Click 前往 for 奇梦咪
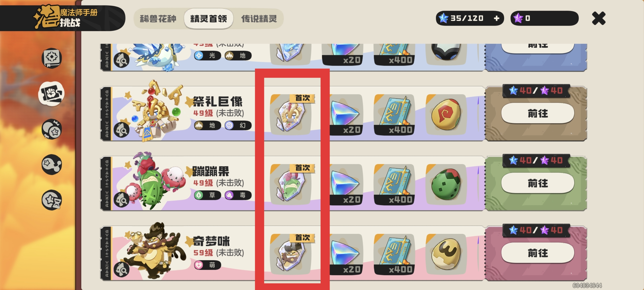 tap(538, 253)
